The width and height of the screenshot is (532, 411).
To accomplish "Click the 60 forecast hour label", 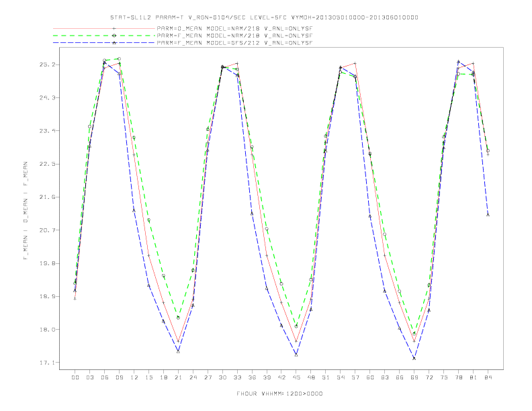I will (x=370, y=377).
